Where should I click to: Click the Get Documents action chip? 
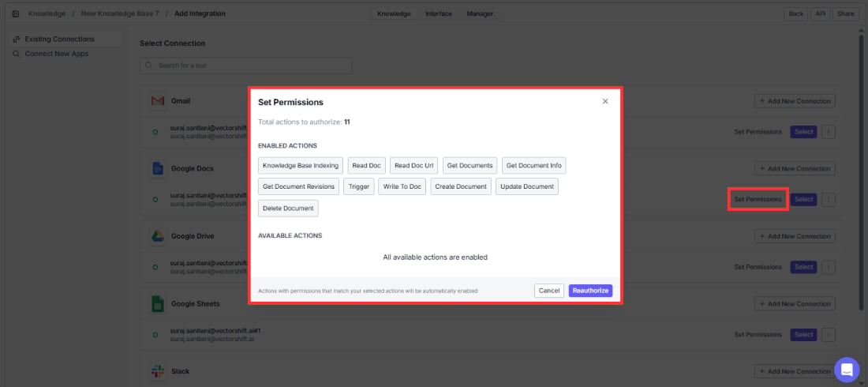click(470, 166)
